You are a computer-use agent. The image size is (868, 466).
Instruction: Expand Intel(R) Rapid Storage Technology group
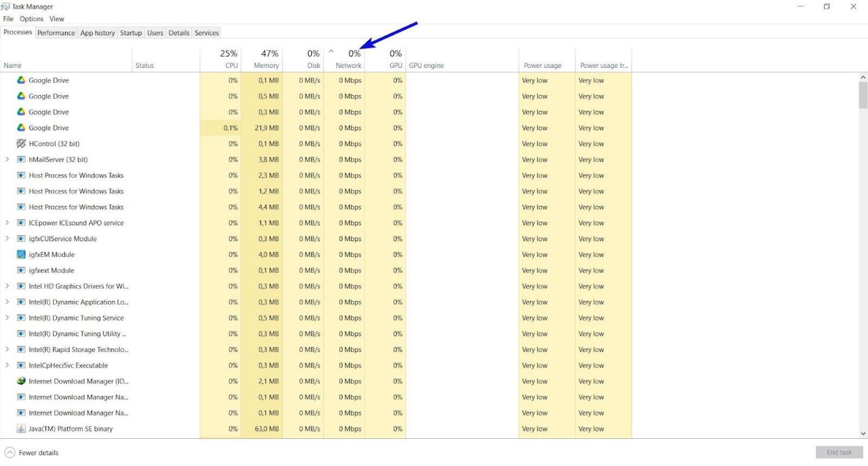click(x=7, y=349)
